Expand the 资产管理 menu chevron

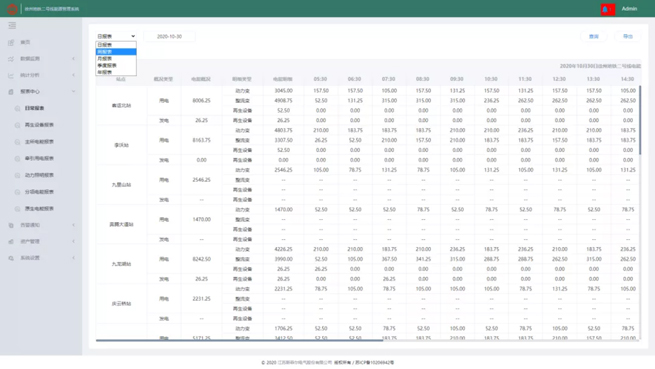74,242
